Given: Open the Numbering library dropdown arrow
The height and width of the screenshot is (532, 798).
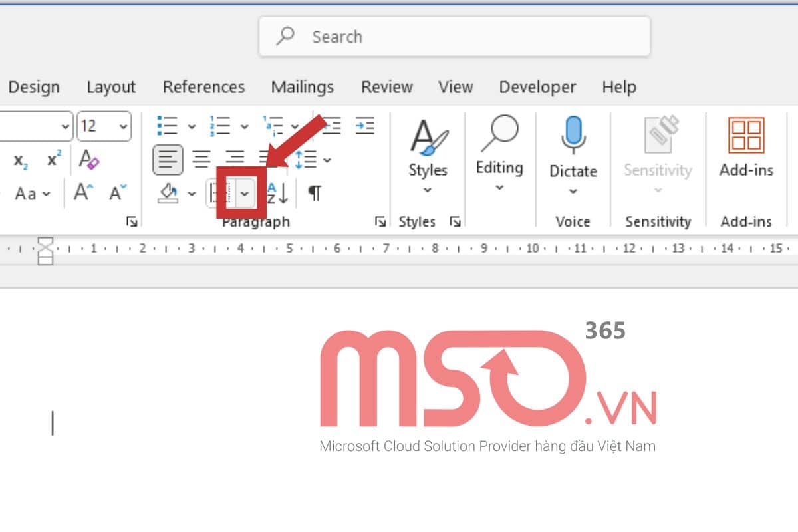Looking at the screenshot, I should 244,126.
